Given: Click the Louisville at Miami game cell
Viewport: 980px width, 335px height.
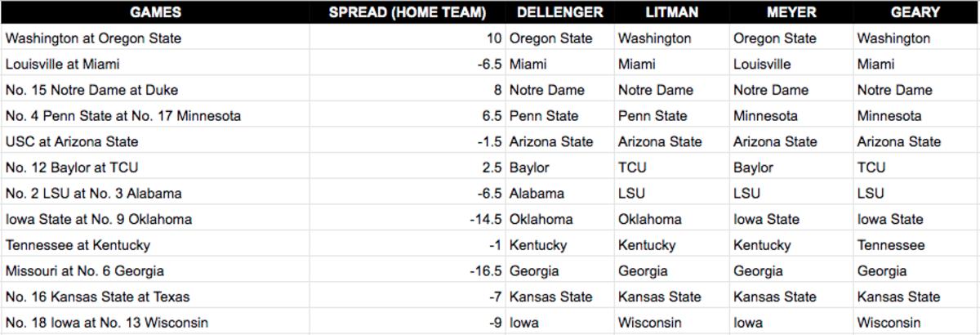Looking at the screenshot, I should tap(155, 64).
